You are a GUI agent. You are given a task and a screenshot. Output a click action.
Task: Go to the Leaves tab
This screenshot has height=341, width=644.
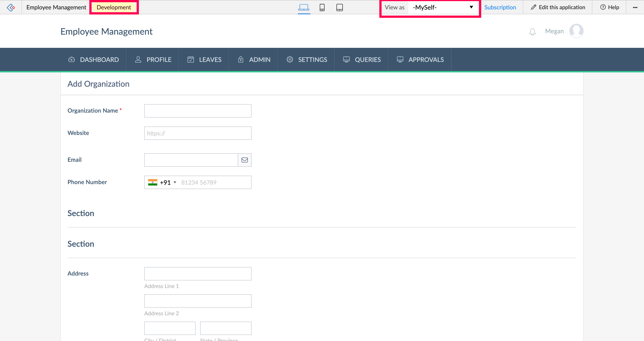coord(204,59)
